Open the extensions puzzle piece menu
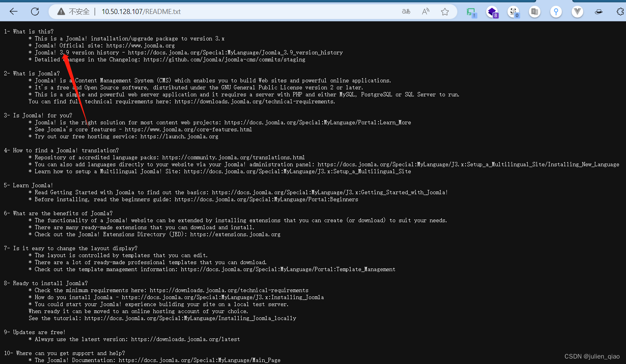This screenshot has width=626, height=364. click(620, 12)
